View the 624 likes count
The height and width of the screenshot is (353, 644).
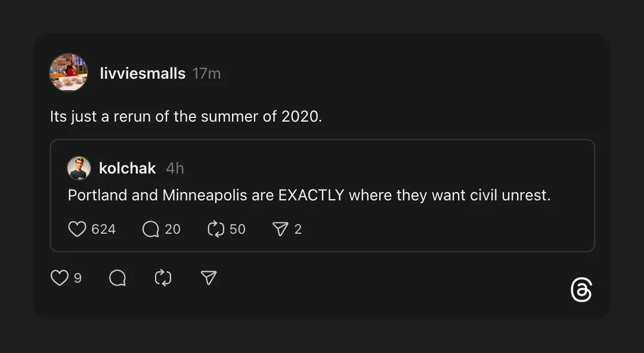point(104,229)
